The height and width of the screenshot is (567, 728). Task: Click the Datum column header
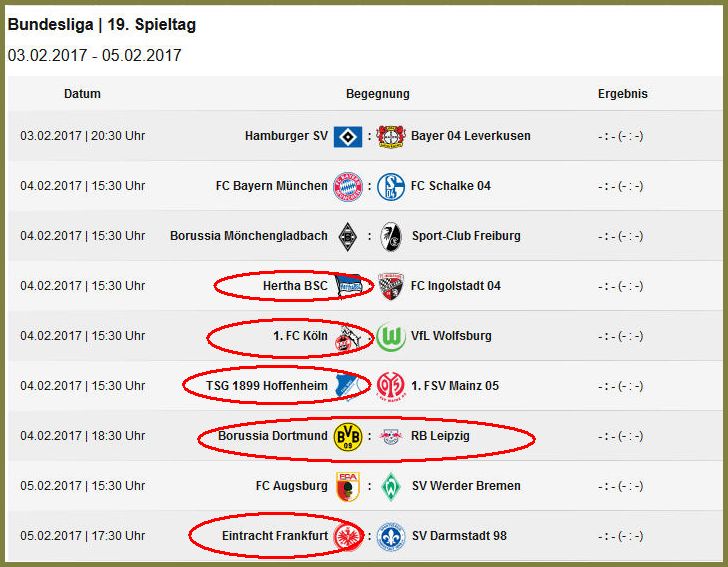82,94
